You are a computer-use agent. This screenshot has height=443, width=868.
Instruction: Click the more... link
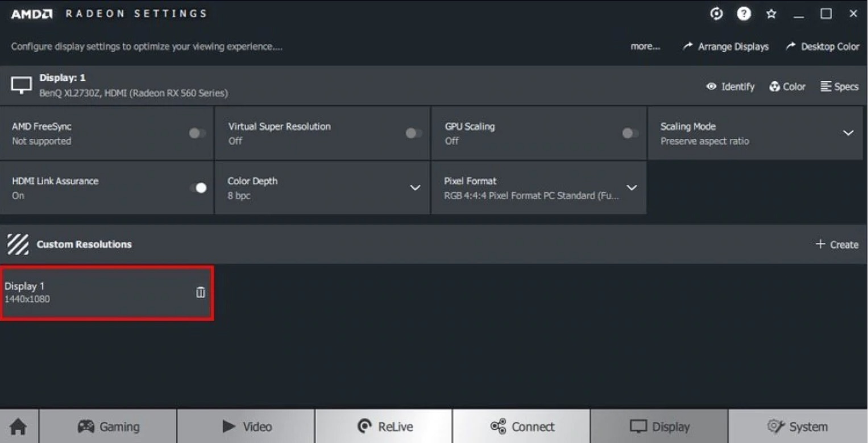[x=645, y=47]
